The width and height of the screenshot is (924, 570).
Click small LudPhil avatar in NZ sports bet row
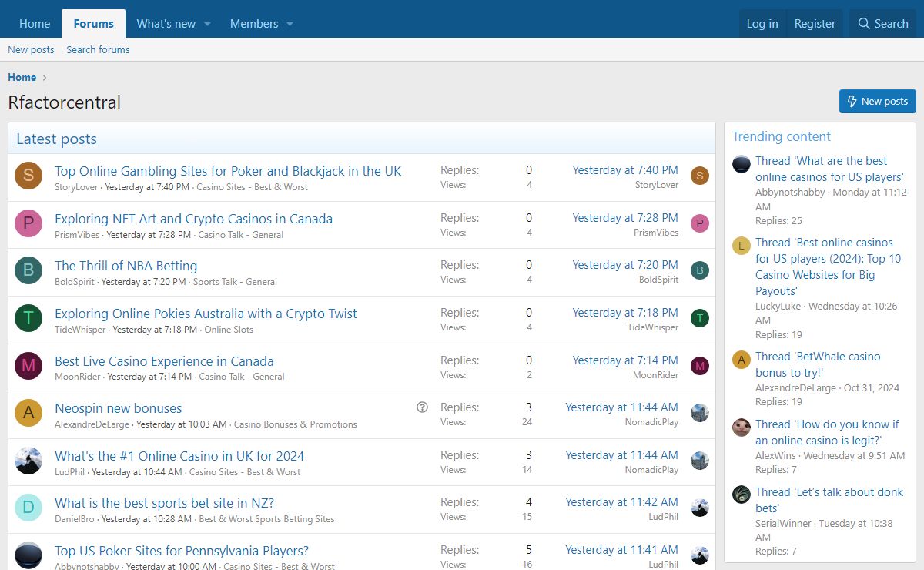pyautogui.click(x=700, y=508)
